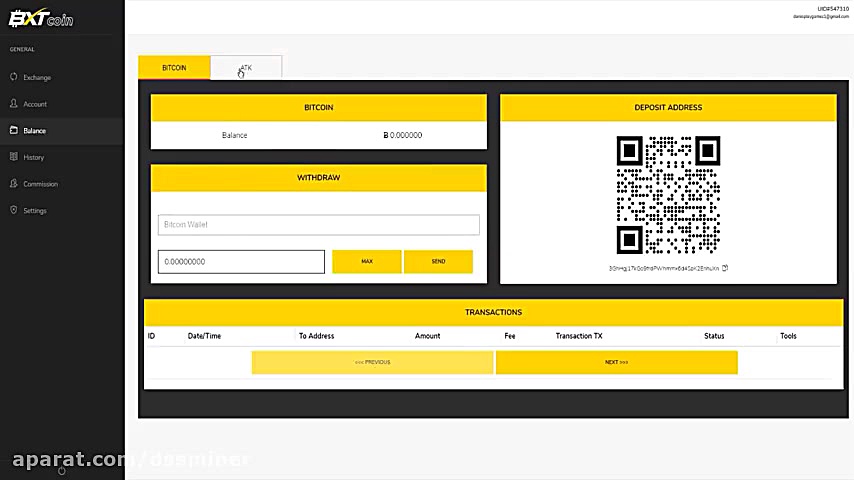Switch to the ATK tab
This screenshot has height=480, width=854.
click(x=246, y=68)
